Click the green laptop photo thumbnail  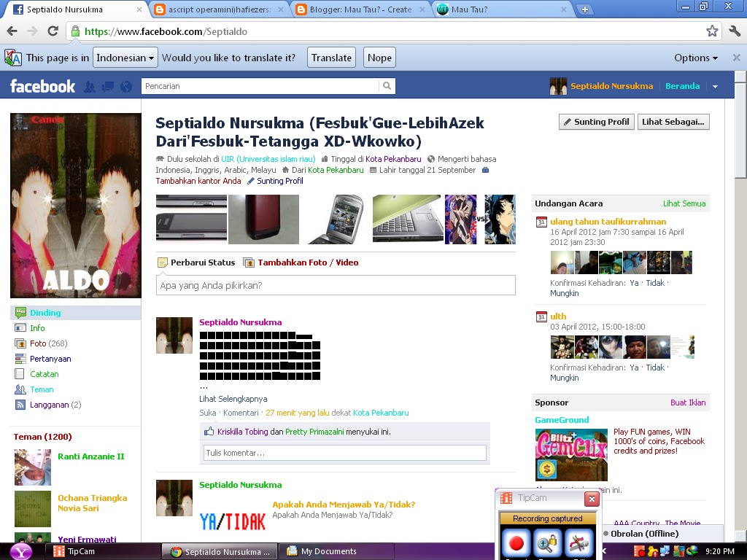pos(407,219)
